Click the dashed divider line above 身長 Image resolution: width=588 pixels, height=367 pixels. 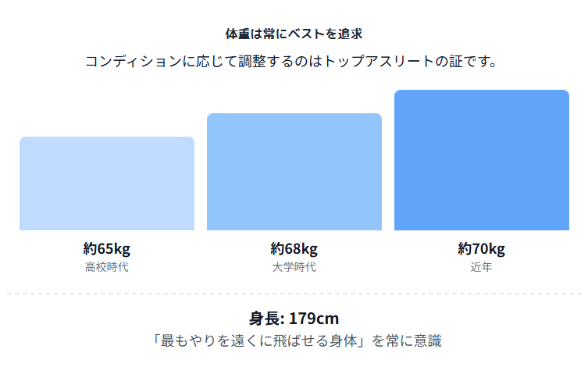click(x=294, y=294)
